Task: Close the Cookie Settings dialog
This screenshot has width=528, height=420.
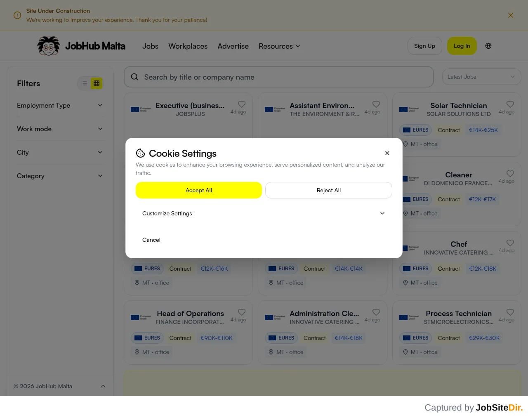Action: pyautogui.click(x=387, y=153)
